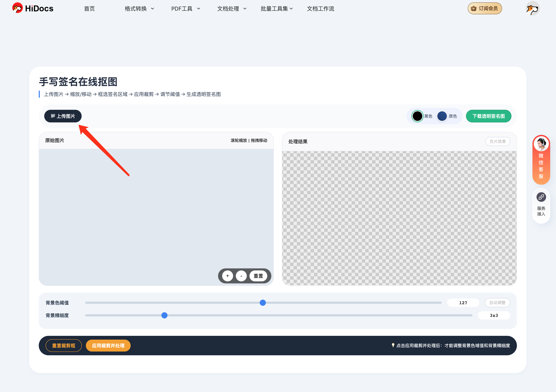Expand the PDF工具 dropdown menu
The width and height of the screenshot is (556, 392).
[185, 9]
